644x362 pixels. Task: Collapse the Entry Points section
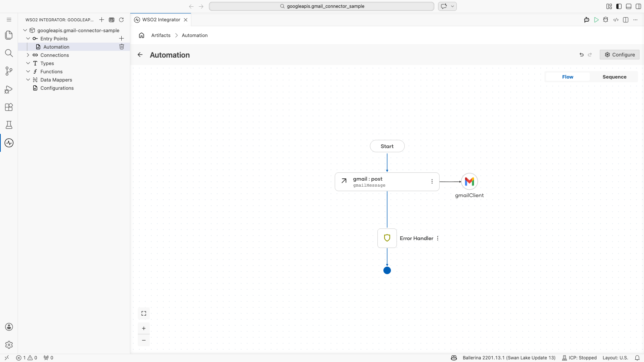pyautogui.click(x=28, y=39)
